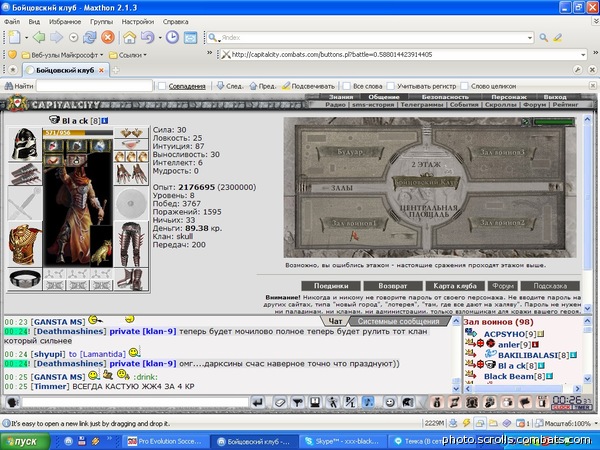The image size is (600, 450).
Task: Switch to Pro Evolution Soccer taskbar item
Action: (x=165, y=441)
